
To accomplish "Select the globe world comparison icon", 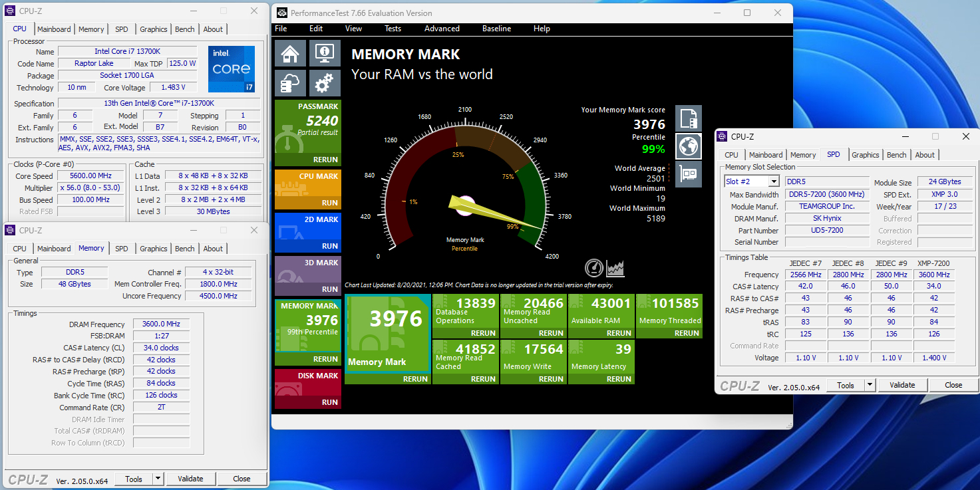I will click(x=689, y=146).
